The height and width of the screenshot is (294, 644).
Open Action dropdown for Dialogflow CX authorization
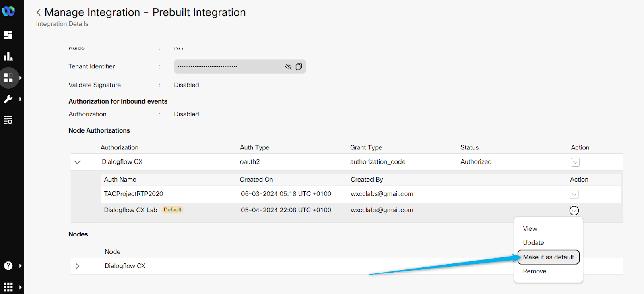click(575, 162)
